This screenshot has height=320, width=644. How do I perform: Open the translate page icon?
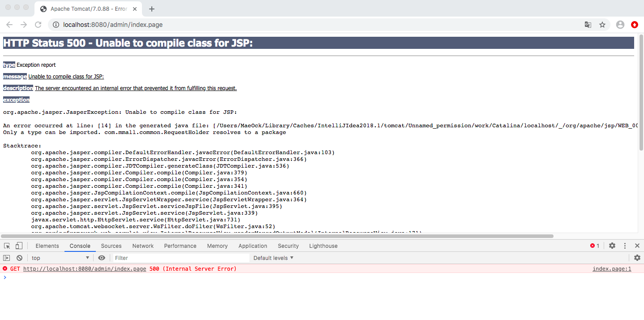click(x=588, y=25)
